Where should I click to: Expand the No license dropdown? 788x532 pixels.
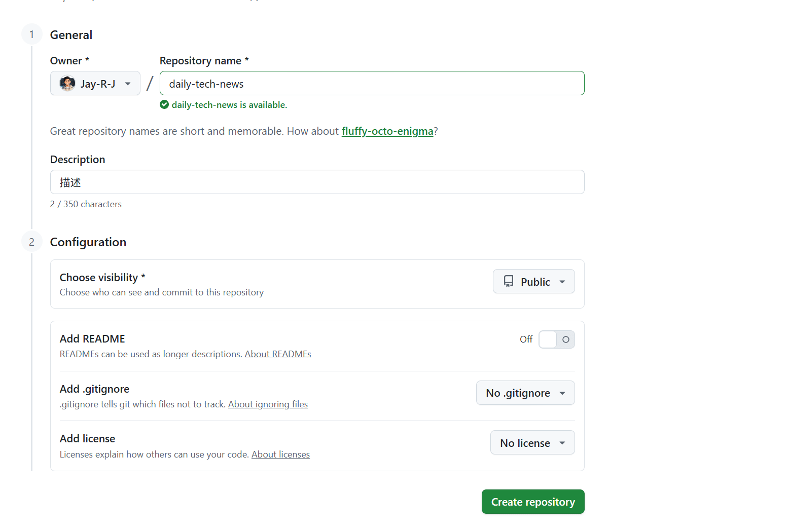[x=532, y=443]
